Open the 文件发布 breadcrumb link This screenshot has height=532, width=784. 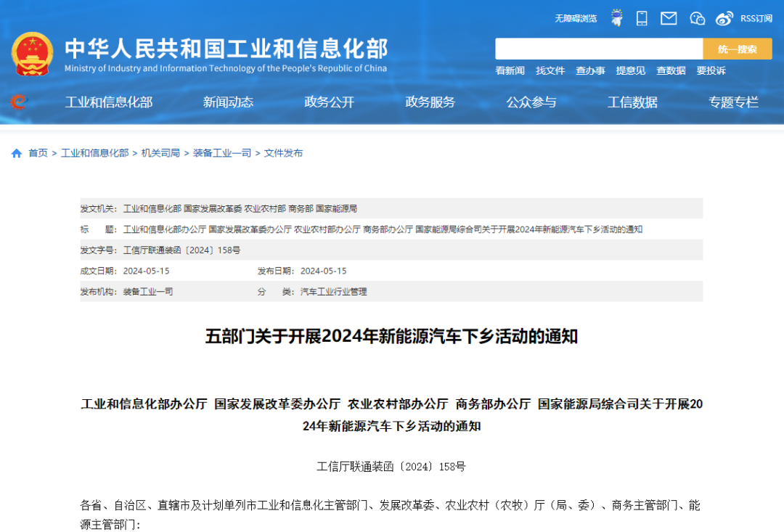(x=282, y=153)
